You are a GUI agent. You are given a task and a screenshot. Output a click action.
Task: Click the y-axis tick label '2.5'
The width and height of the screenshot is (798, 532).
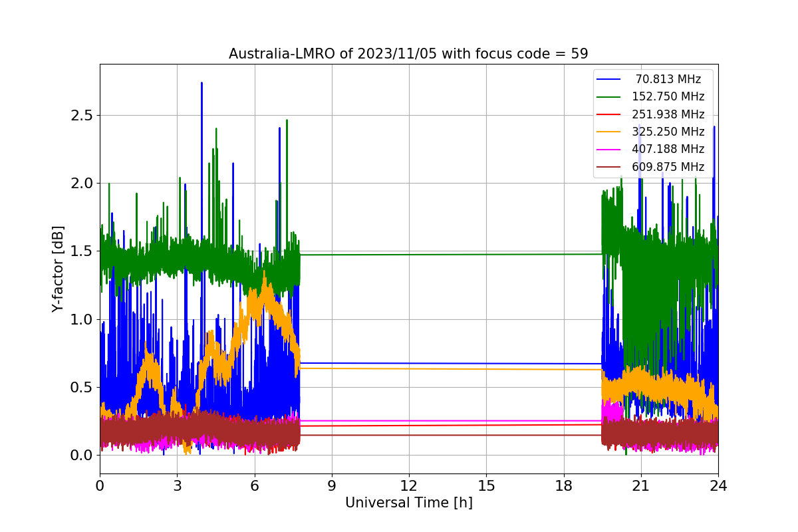tap(80, 116)
